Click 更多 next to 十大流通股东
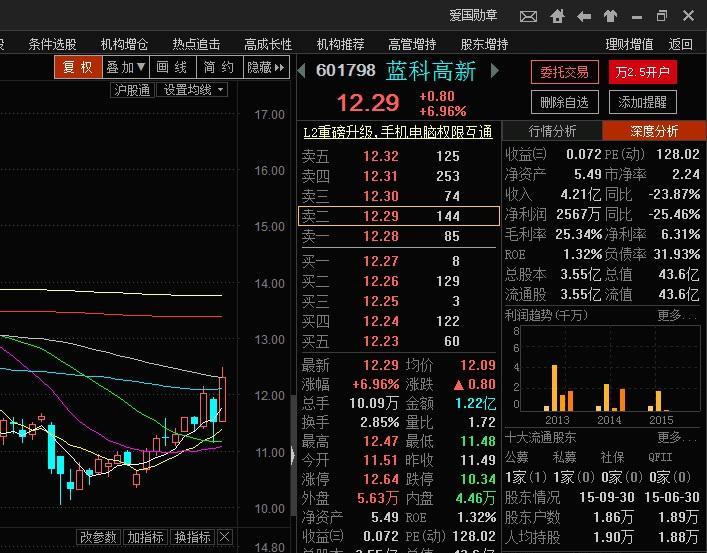The height and width of the screenshot is (553, 707). pyautogui.click(x=677, y=437)
